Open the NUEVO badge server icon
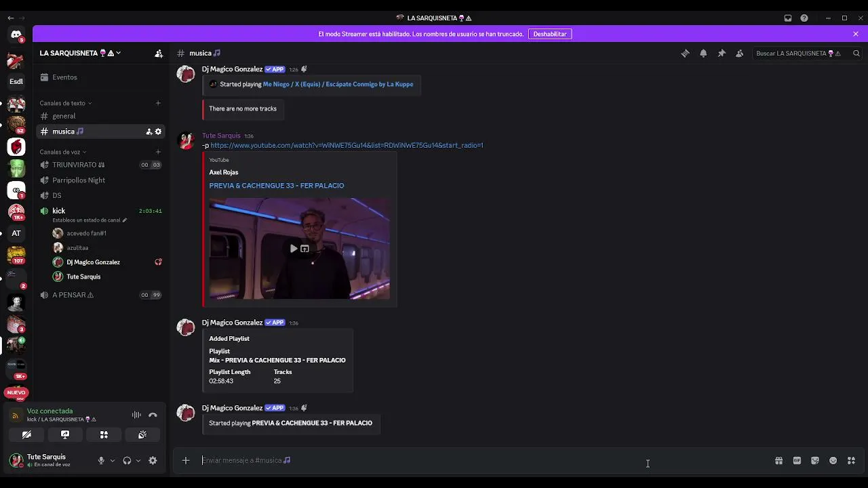Viewport: 868px width, 488px height. click(x=16, y=392)
